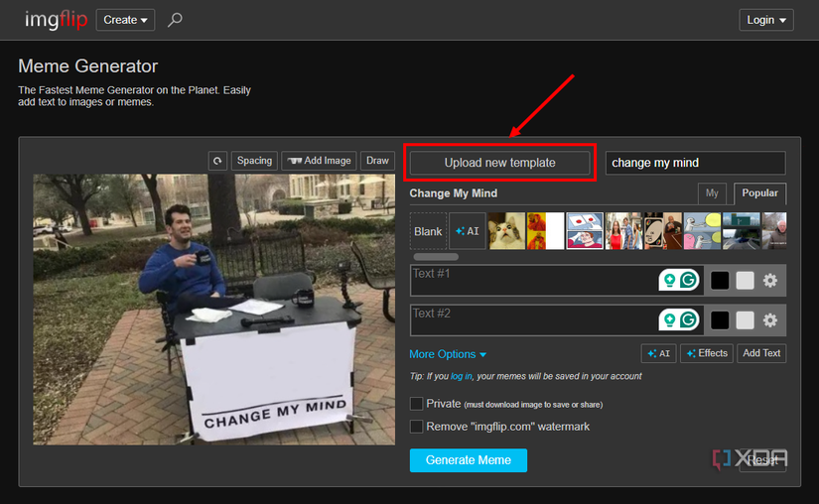Click the Spacing button
This screenshot has height=504, width=819.
point(254,161)
